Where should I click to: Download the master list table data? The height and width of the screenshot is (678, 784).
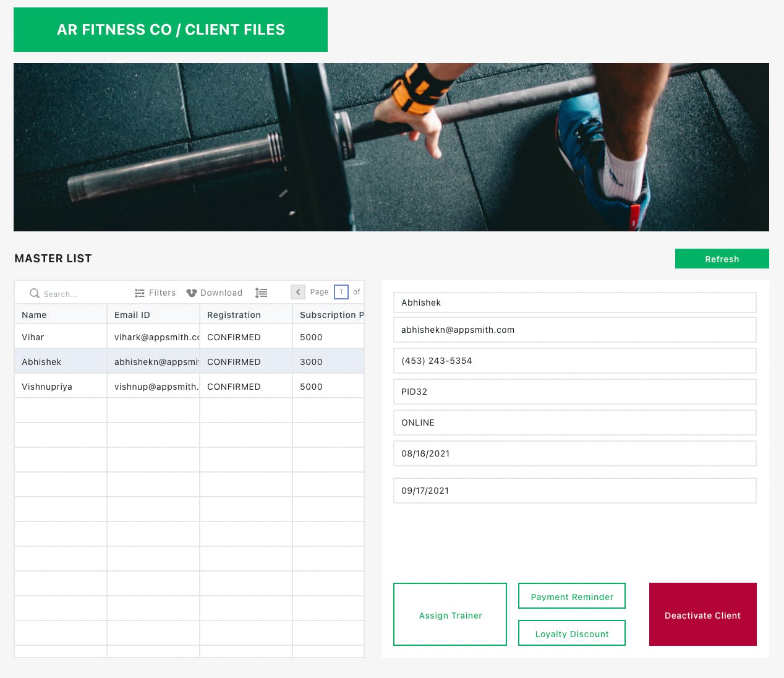[x=215, y=293]
